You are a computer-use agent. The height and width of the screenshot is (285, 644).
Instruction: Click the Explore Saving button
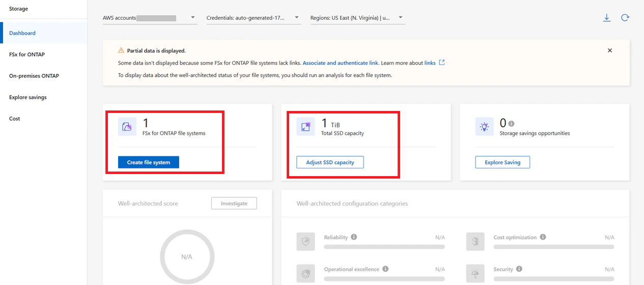pos(502,162)
